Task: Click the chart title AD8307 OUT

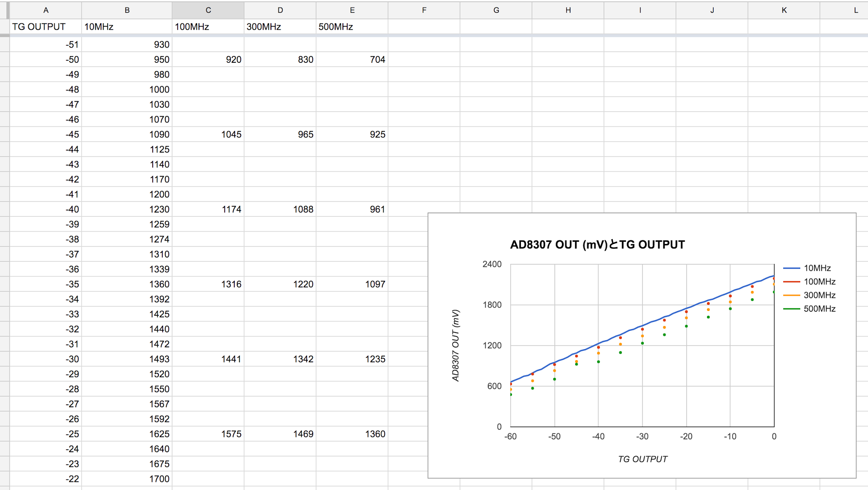Action: 597,245
